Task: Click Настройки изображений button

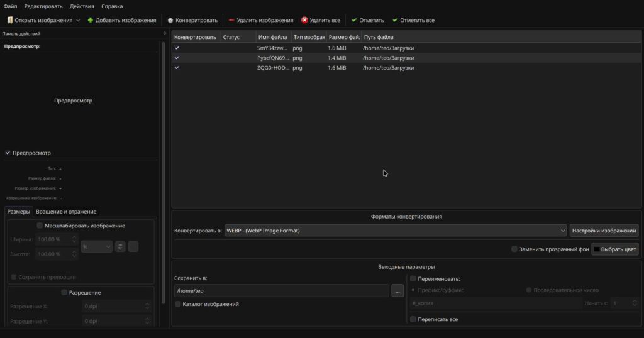Action: (604, 231)
